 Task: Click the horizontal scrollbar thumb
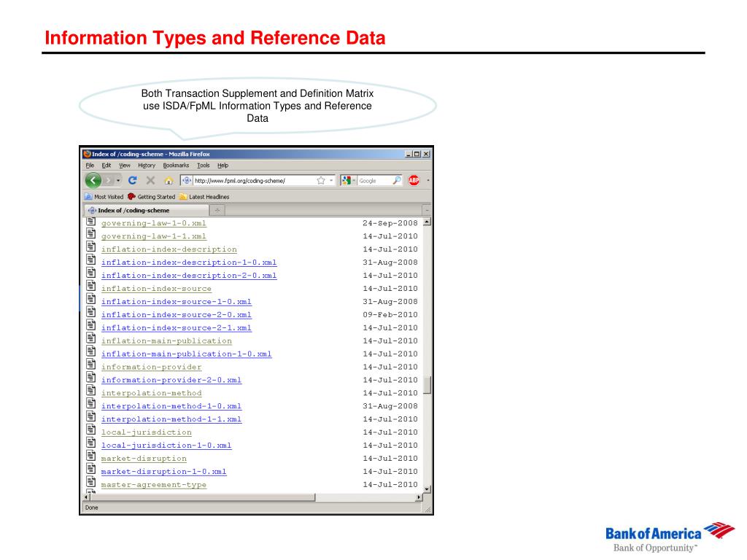203,497
